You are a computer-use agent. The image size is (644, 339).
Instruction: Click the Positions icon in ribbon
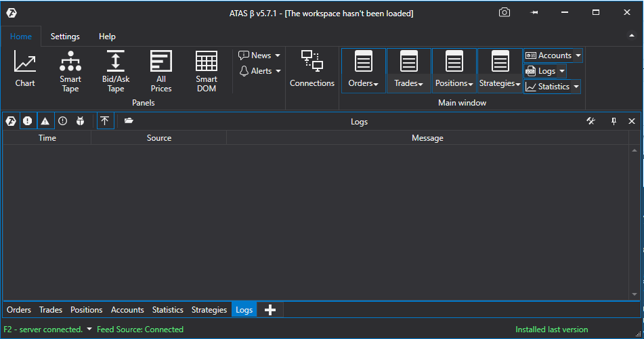(x=454, y=61)
